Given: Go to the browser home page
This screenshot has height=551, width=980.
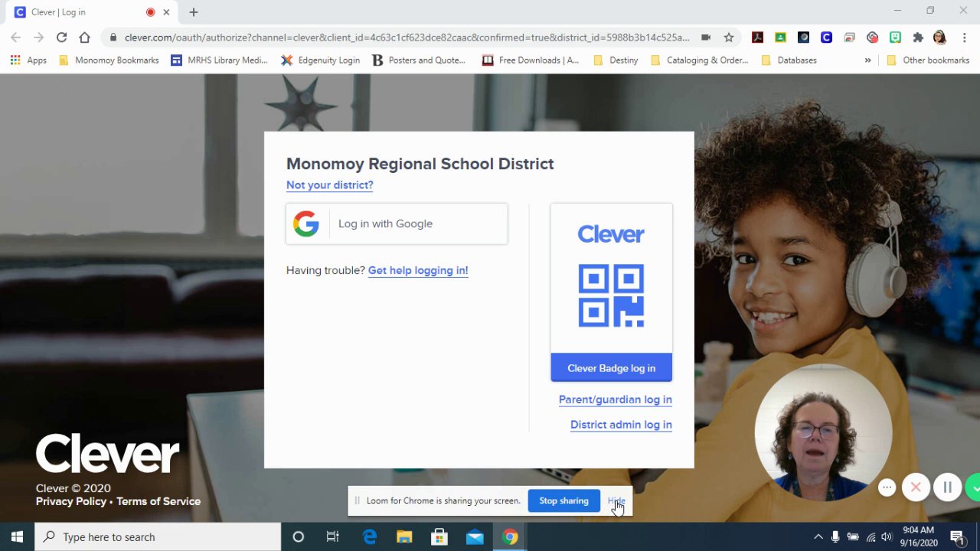Looking at the screenshot, I should [x=84, y=37].
